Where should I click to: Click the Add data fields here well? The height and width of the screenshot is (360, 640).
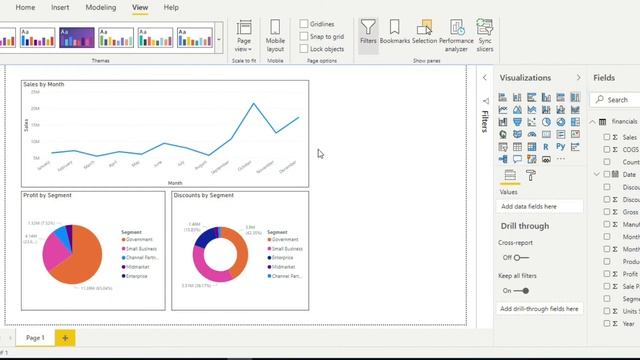point(540,207)
